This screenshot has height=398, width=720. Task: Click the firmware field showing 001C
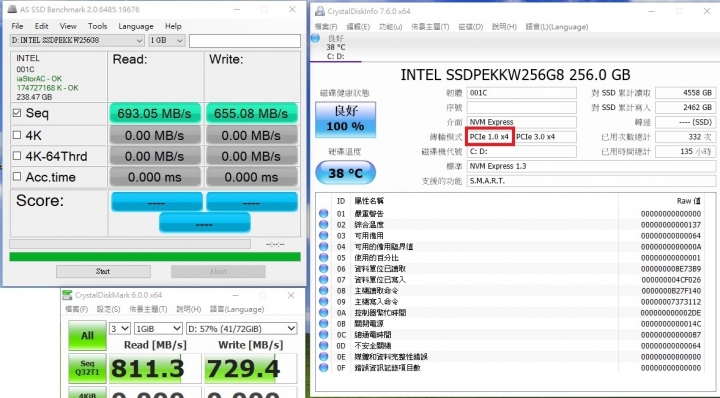coord(522,93)
